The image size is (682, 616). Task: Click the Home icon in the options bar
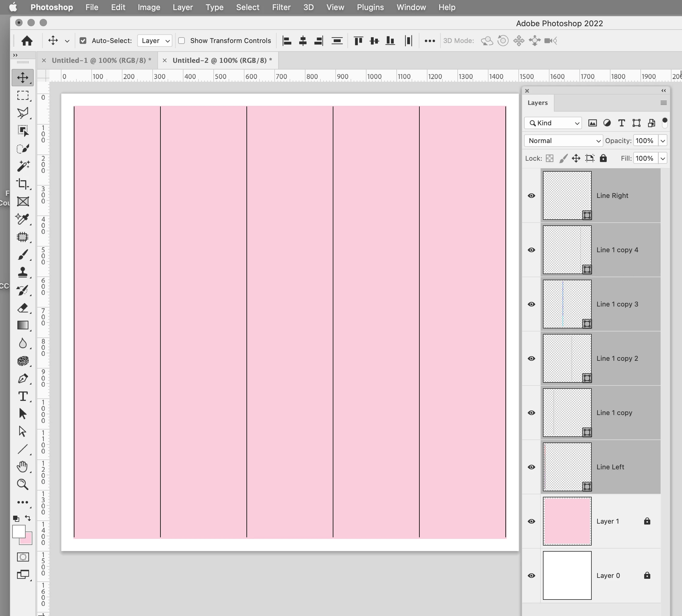tap(27, 41)
